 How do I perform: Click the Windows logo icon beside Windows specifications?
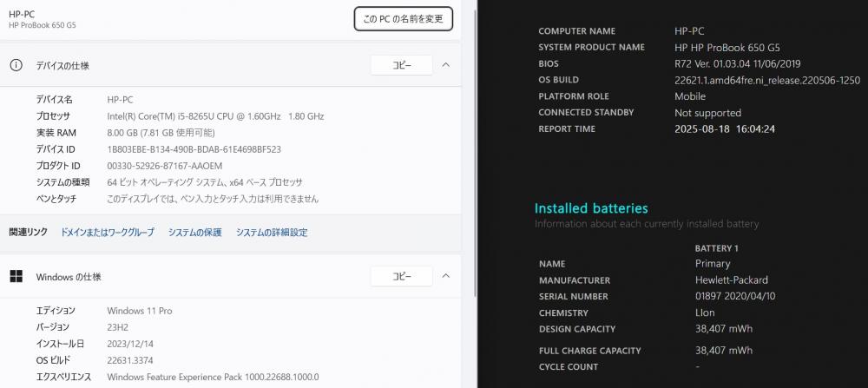pos(16,277)
